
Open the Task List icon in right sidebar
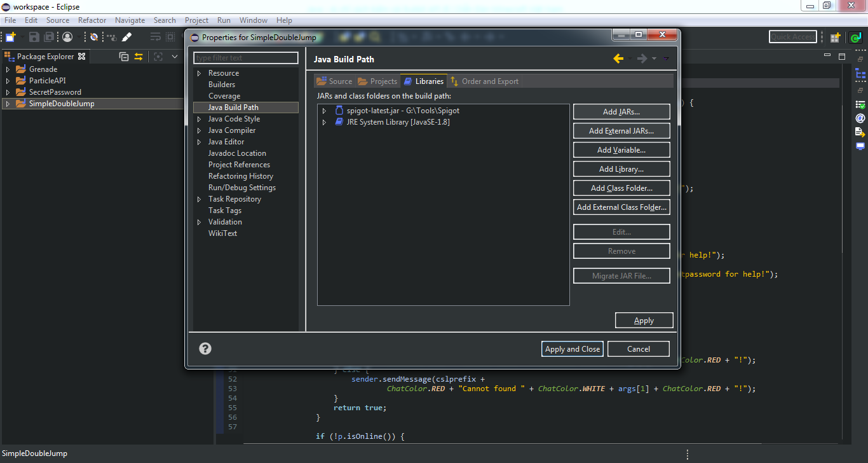(860, 104)
